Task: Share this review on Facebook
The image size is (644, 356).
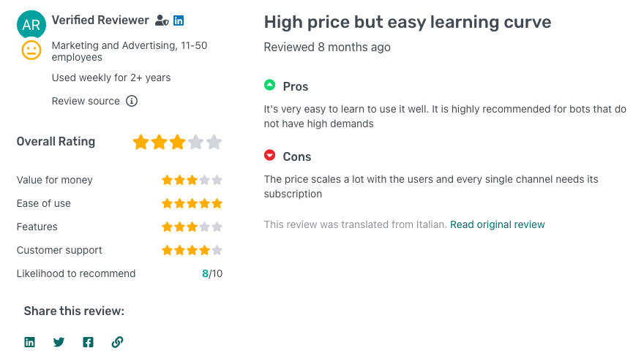Action: pyautogui.click(x=88, y=342)
